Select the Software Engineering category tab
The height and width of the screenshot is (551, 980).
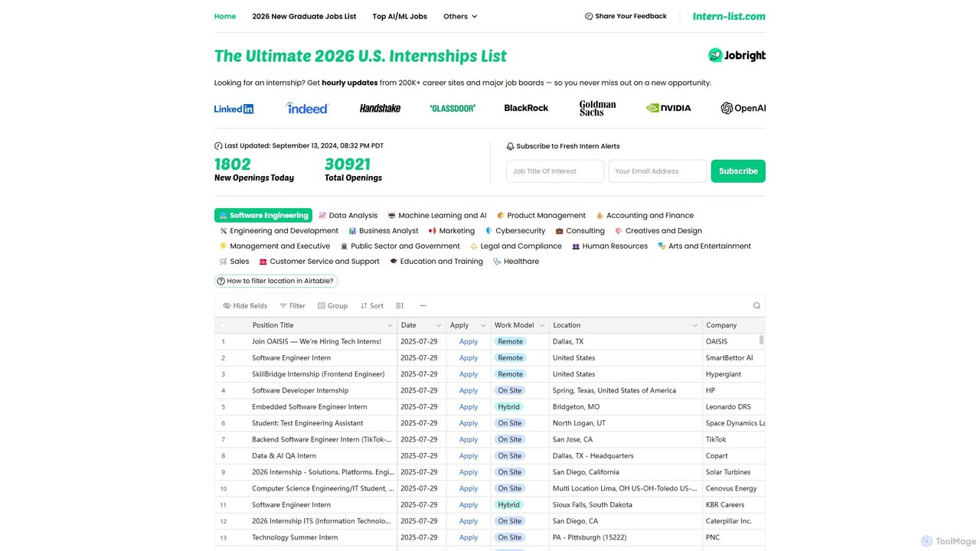(x=263, y=215)
